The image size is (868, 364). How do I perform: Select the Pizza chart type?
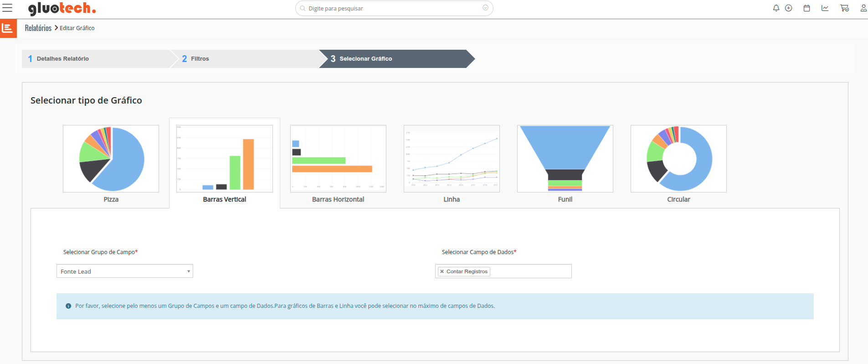(x=111, y=159)
